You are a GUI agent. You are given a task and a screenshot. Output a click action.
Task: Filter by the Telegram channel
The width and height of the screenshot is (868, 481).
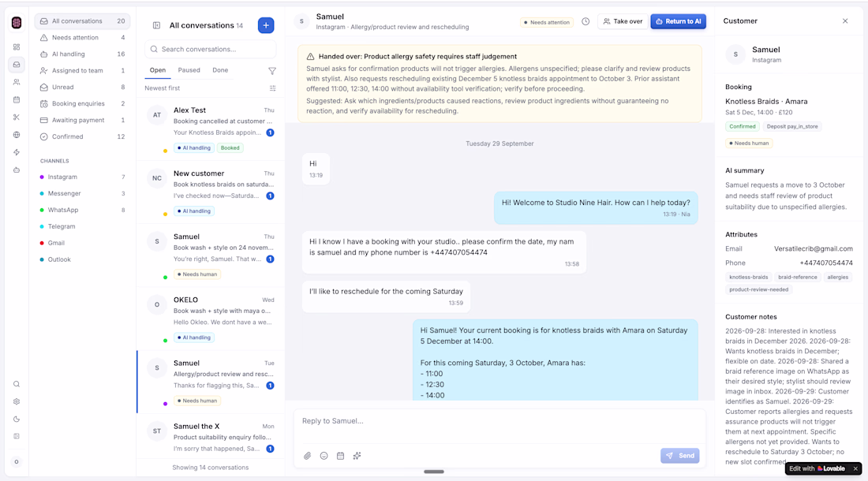coord(82,226)
